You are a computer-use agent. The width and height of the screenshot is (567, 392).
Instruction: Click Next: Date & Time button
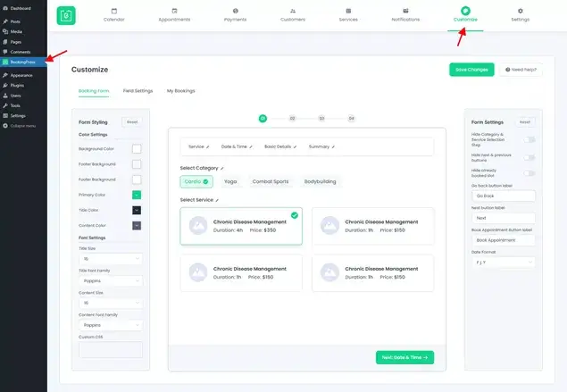point(405,357)
